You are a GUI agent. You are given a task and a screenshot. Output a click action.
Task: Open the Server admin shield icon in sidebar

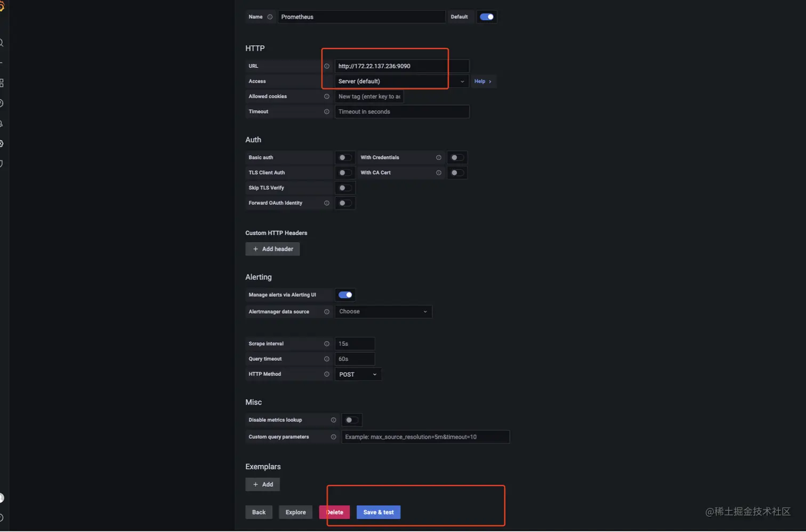2,164
